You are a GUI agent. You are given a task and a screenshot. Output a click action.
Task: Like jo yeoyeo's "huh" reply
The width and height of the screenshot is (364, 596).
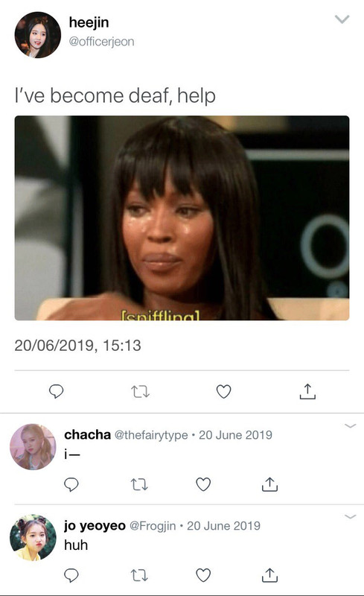[203, 575]
